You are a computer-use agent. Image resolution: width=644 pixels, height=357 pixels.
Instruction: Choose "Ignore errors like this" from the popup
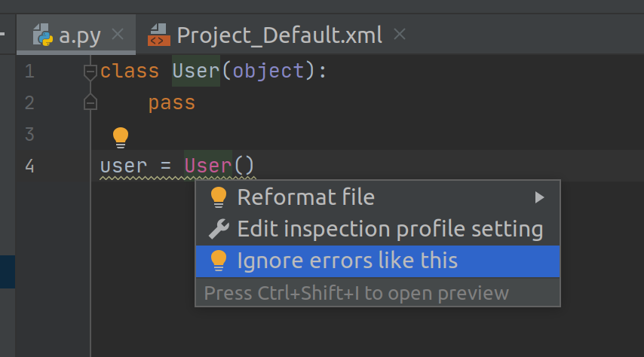tap(347, 261)
